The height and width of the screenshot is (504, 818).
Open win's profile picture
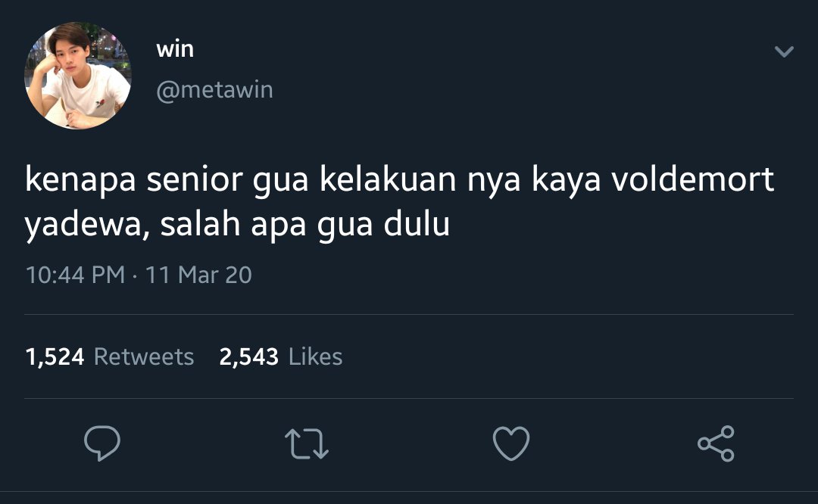(78, 76)
